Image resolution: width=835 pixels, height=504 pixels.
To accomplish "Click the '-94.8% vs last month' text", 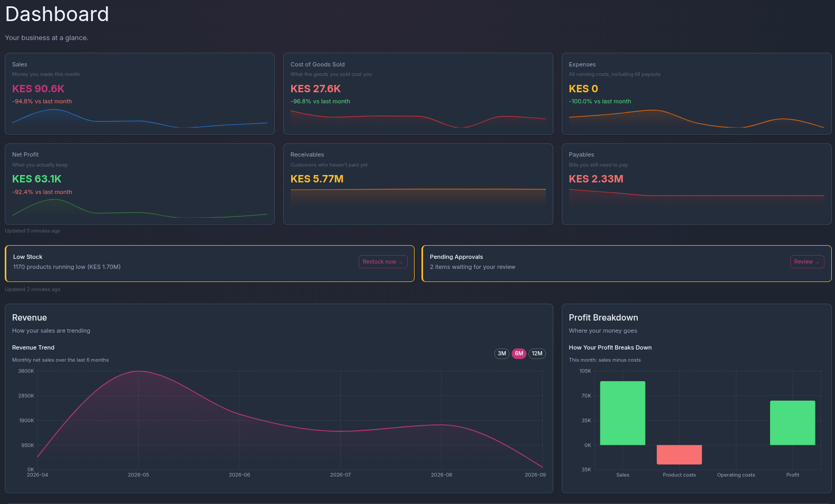I will pos(42,101).
